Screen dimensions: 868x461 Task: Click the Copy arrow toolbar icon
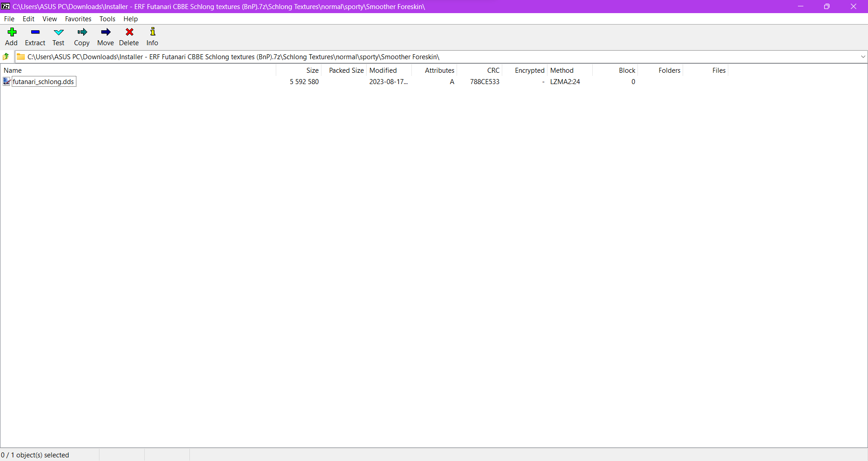[82, 32]
